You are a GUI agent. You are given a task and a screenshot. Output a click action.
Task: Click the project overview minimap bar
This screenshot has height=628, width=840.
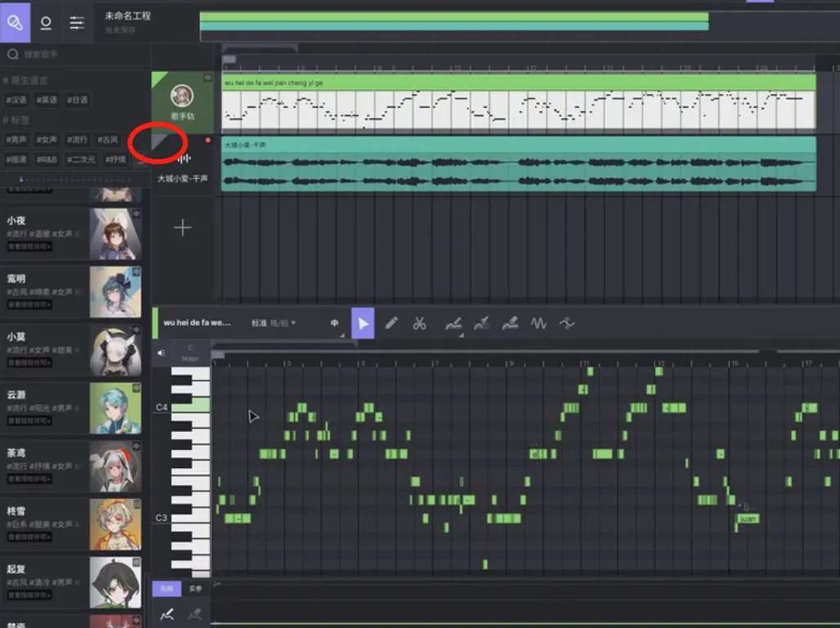click(454, 22)
